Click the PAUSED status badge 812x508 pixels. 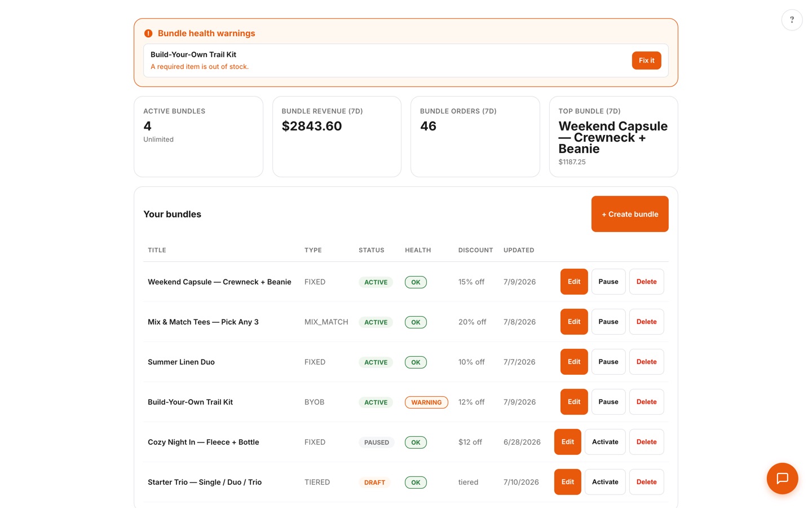[377, 443]
